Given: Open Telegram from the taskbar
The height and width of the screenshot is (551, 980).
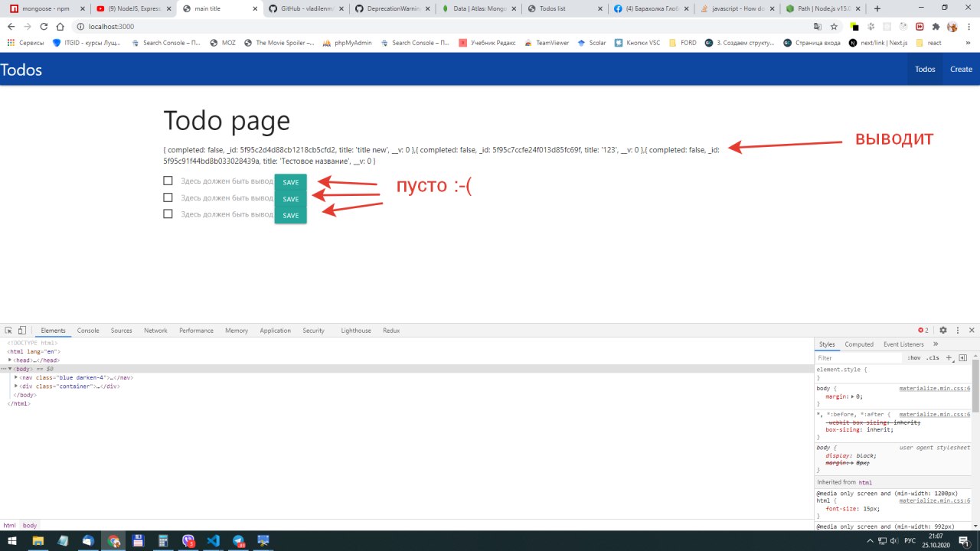Looking at the screenshot, I should click(238, 540).
